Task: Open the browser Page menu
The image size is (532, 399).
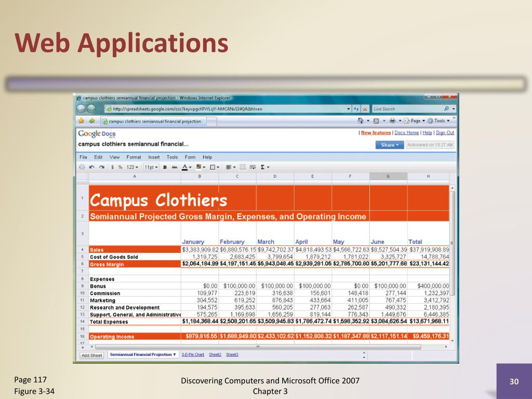Action: (415, 121)
